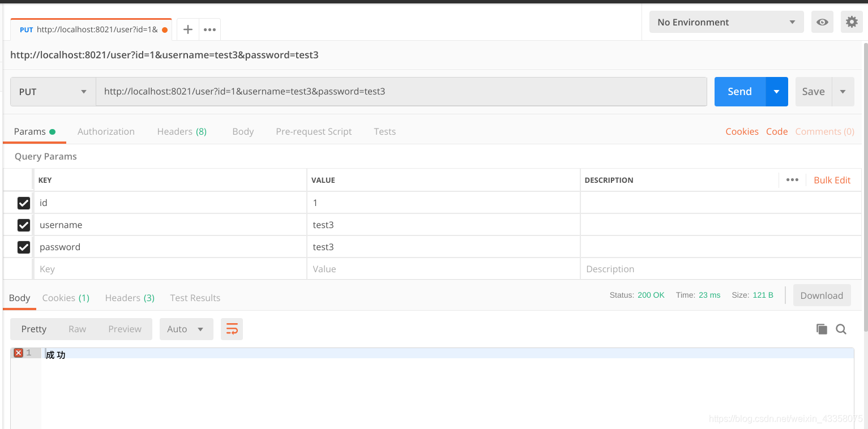This screenshot has width=868, height=429.
Task: Open a new request tab with plus icon
Action: [x=188, y=29]
